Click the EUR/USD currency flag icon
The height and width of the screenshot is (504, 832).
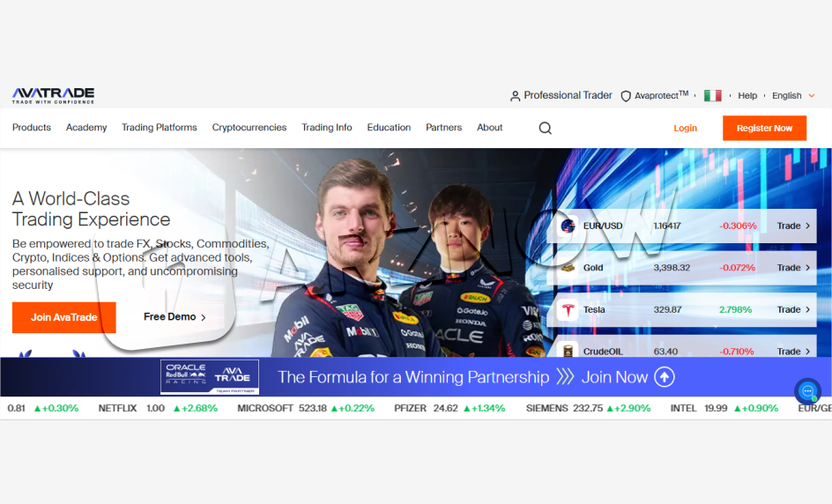pos(568,226)
